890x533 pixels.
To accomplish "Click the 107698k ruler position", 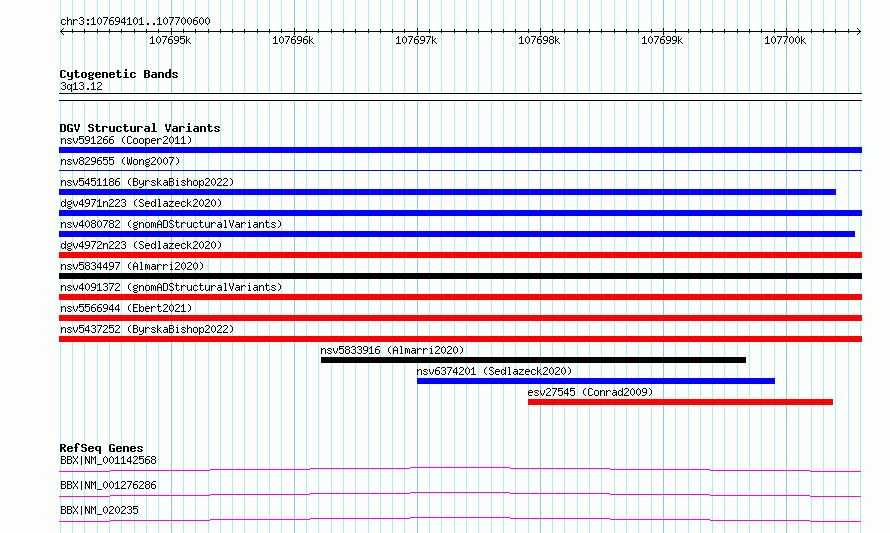I will [539, 40].
